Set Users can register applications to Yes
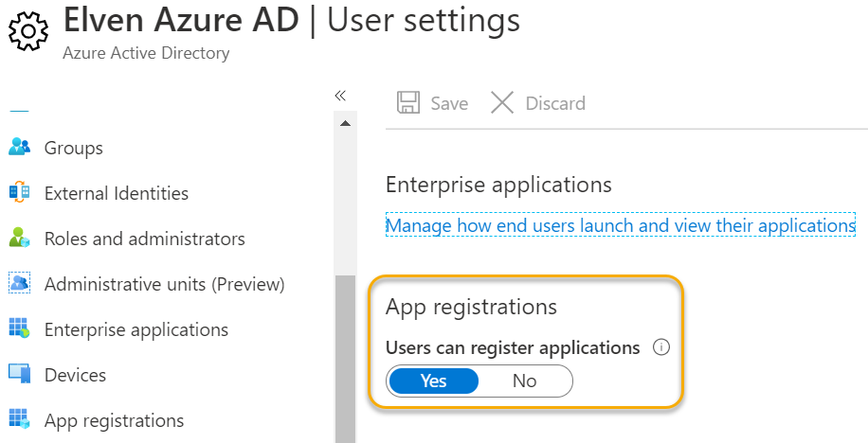The width and height of the screenshot is (868, 443). tap(433, 381)
